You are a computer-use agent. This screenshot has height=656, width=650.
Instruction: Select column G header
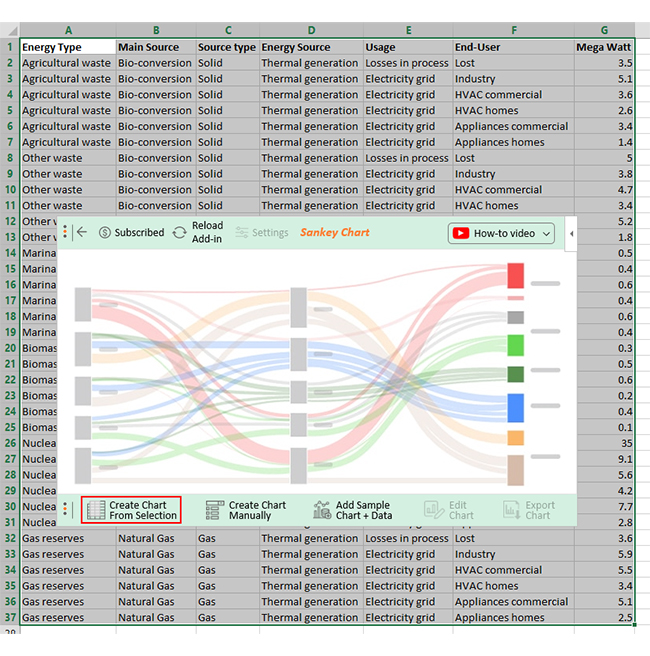[x=604, y=30]
